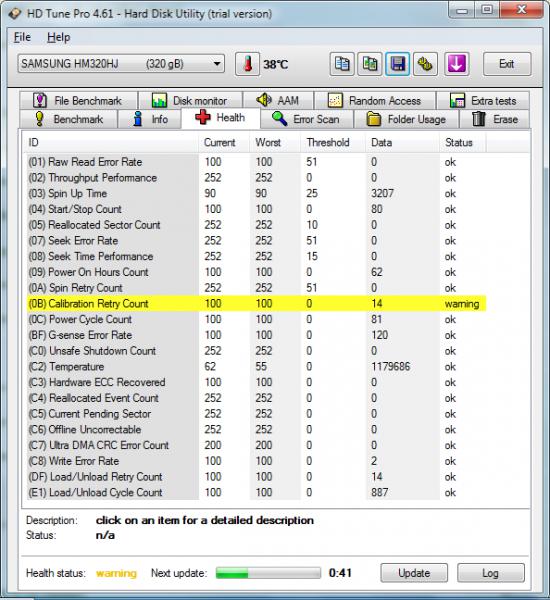Click the purple down arrow icon
550x600 pixels.
(457, 64)
